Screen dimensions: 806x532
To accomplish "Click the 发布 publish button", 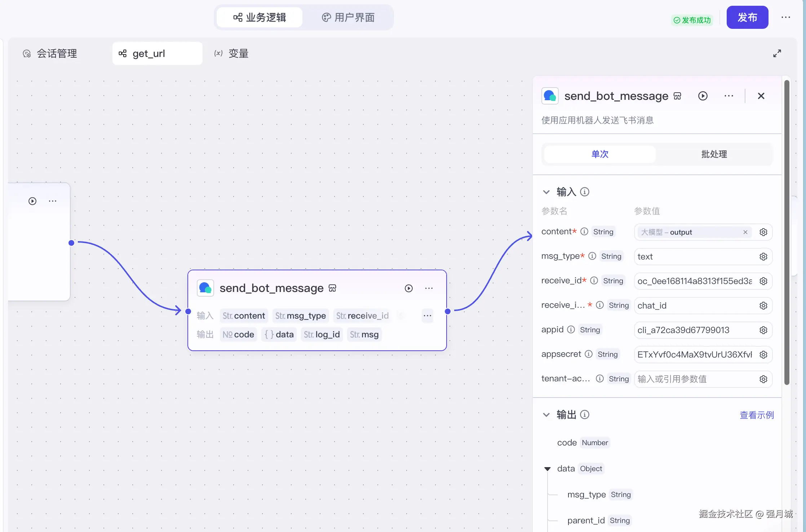I will click(747, 17).
